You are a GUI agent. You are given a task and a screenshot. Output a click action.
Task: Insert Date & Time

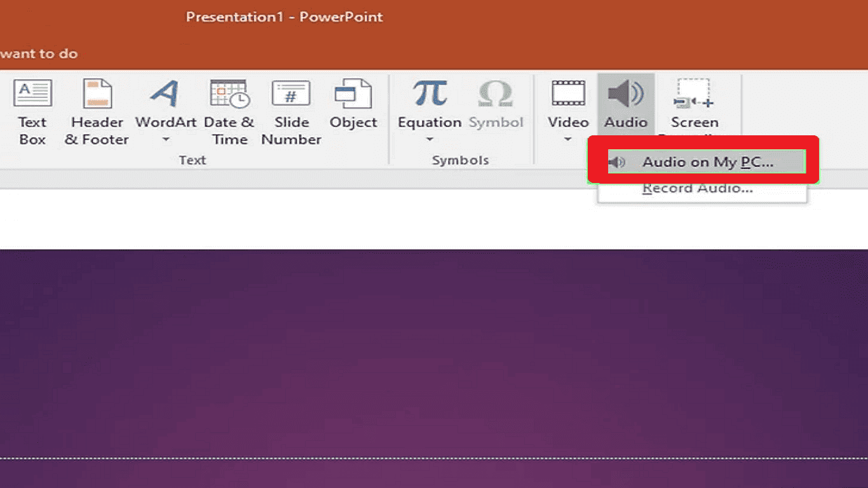(229, 112)
